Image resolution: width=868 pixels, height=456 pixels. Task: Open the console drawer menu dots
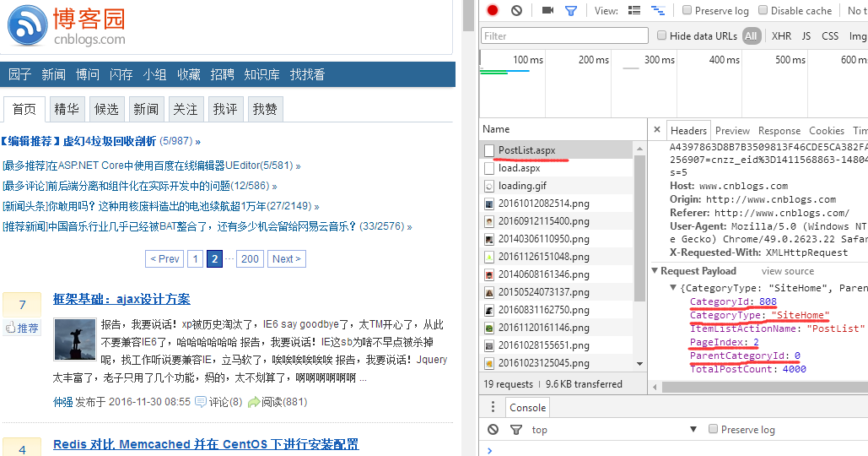pyautogui.click(x=493, y=407)
